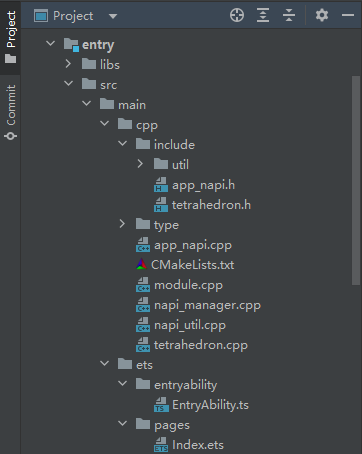Image resolution: width=362 pixels, height=454 pixels.
Task: Collapse the entry module node
Action: click(50, 43)
